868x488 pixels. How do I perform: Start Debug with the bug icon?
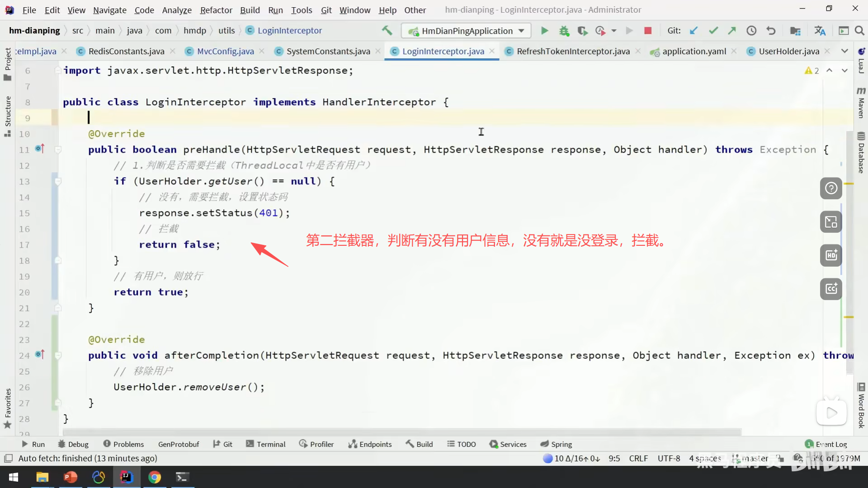[564, 31]
